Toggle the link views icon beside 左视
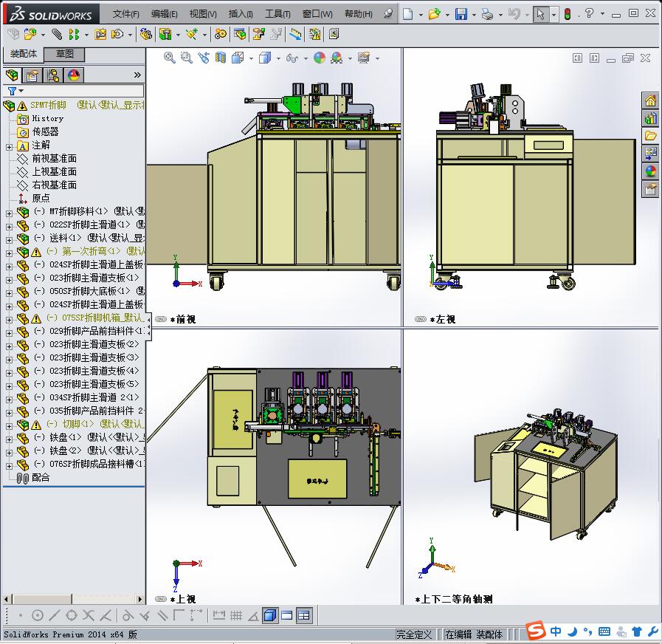 pos(421,319)
